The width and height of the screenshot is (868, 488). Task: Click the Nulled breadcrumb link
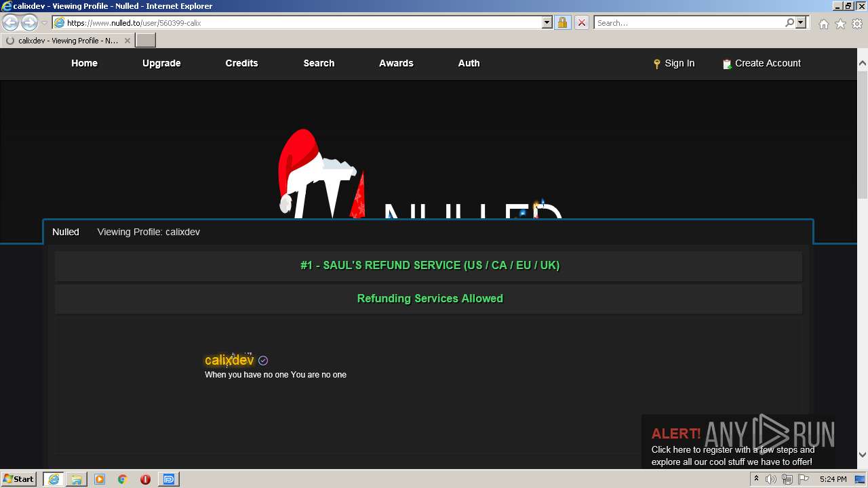point(66,232)
